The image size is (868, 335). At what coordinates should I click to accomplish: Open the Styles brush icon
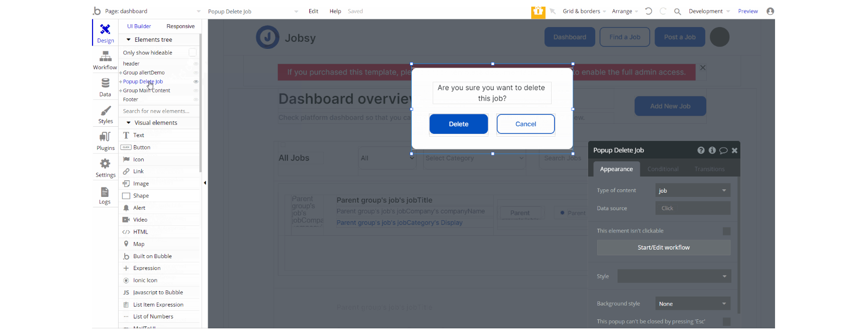point(105,111)
